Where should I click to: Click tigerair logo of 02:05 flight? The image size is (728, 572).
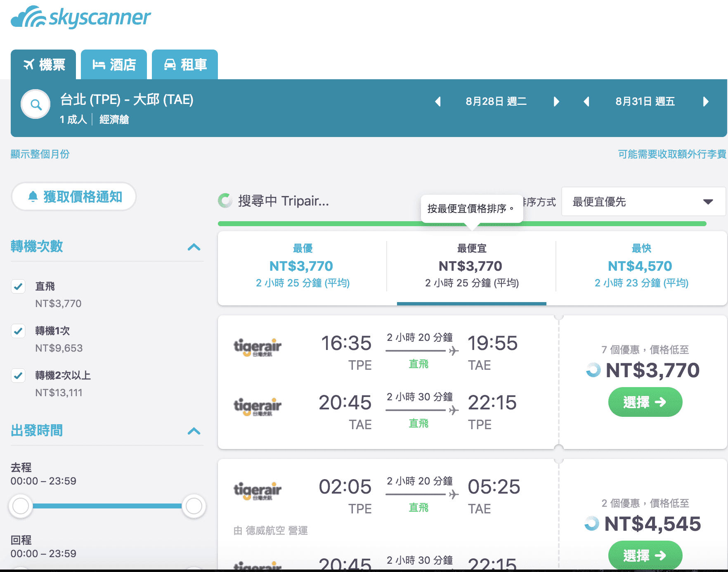click(x=258, y=491)
